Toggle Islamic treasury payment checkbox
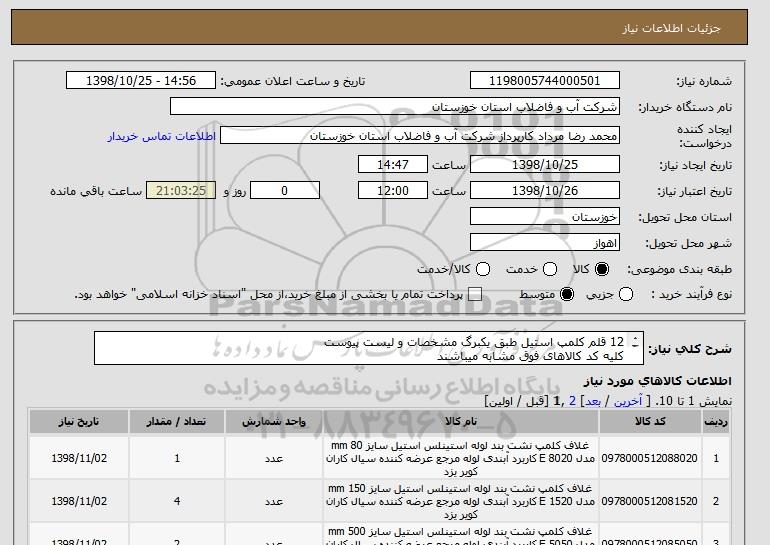This screenshot has width=770, height=545. click(x=475, y=294)
